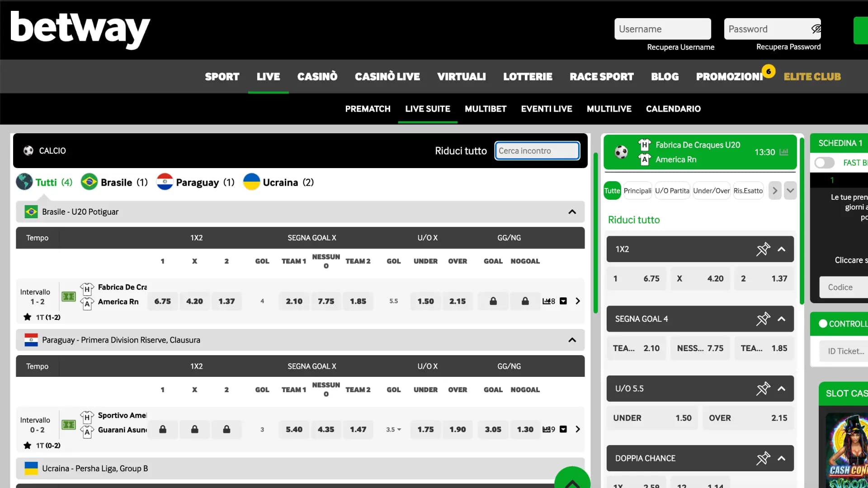Image resolution: width=868 pixels, height=488 pixels.
Task: Click the Username input field
Action: point(662,28)
